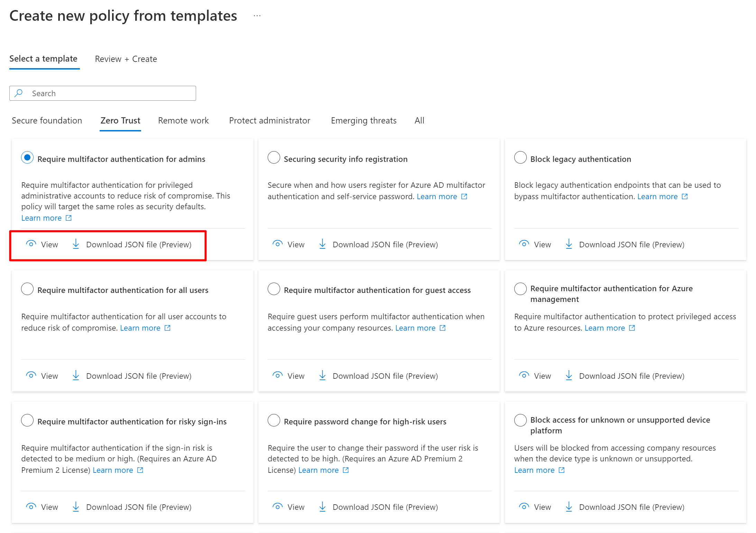Viewport: 756px width, 533px height.
Task: Click inside the Search templates field
Action: pyautogui.click(x=111, y=93)
